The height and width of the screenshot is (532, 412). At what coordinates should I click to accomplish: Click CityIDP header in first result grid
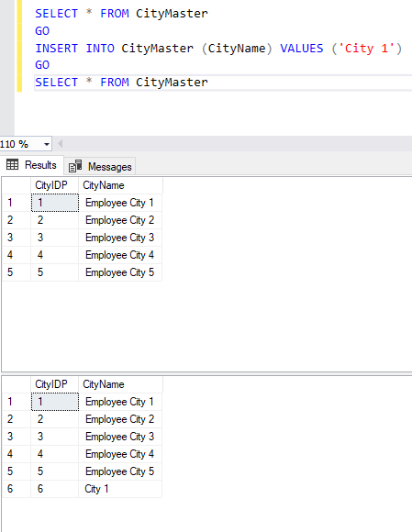tap(54, 185)
